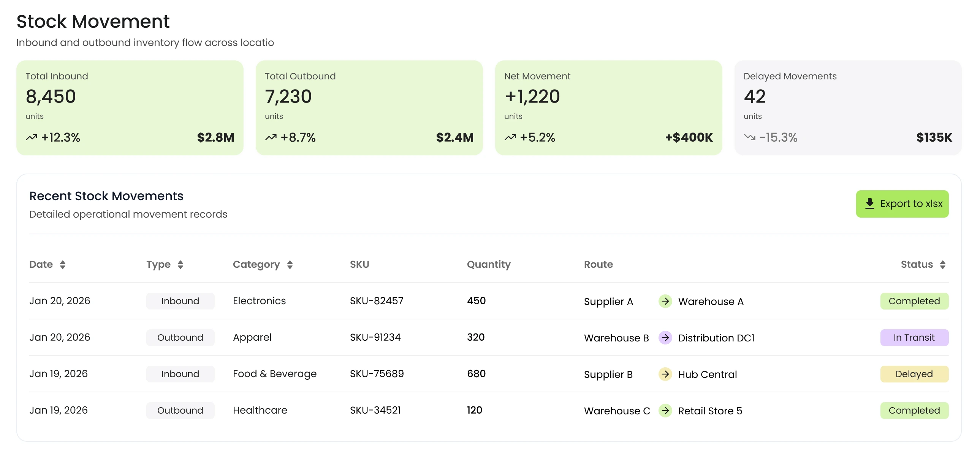Toggle the Inbound type badge on the Electronics row
The width and height of the screenshot is (980, 455).
click(x=180, y=301)
